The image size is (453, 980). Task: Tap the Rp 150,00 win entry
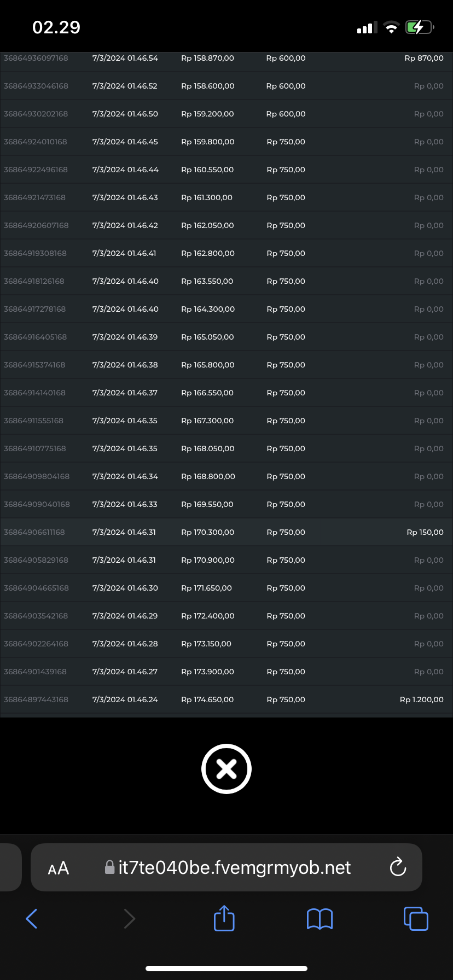point(425,532)
